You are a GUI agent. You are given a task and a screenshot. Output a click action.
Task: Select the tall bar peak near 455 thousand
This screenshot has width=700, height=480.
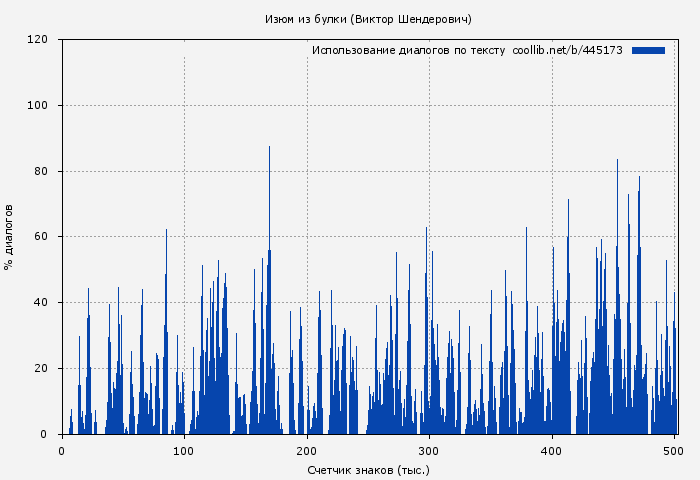[x=617, y=162]
